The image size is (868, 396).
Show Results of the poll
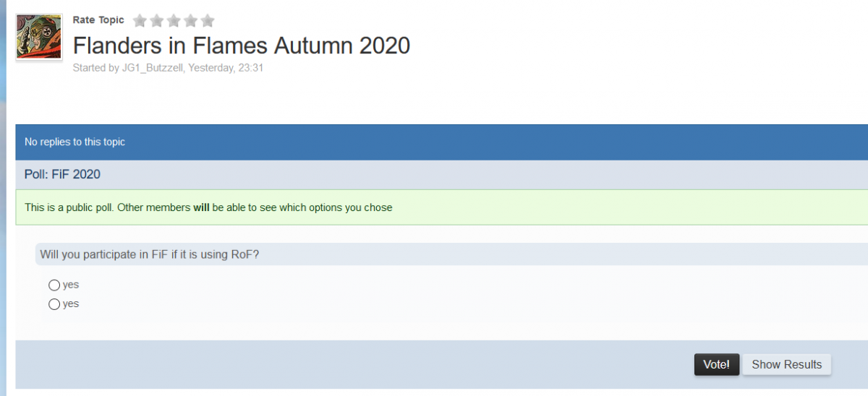[786, 365]
